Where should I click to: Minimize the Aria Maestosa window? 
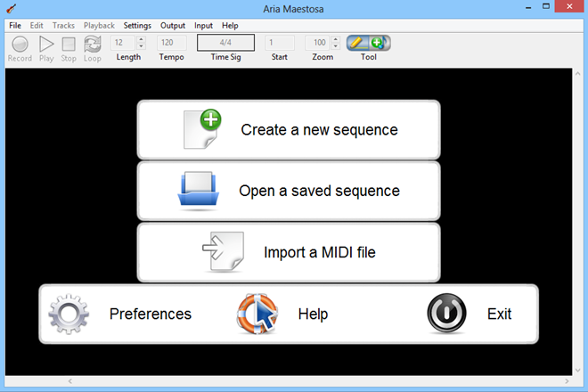(x=528, y=7)
